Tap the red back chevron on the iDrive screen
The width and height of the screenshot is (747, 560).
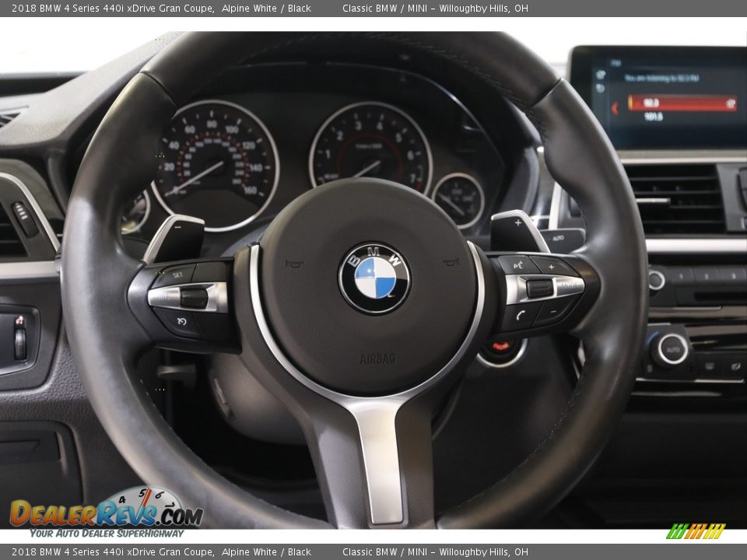[615, 109]
